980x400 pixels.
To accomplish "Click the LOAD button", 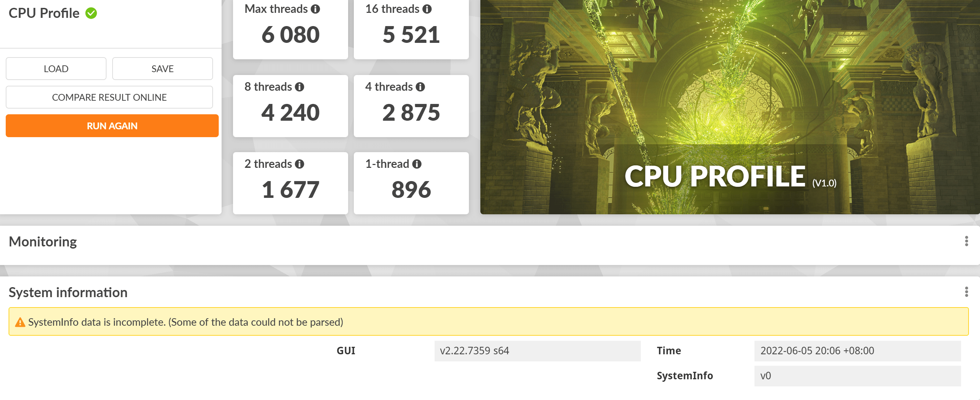I will tap(56, 69).
